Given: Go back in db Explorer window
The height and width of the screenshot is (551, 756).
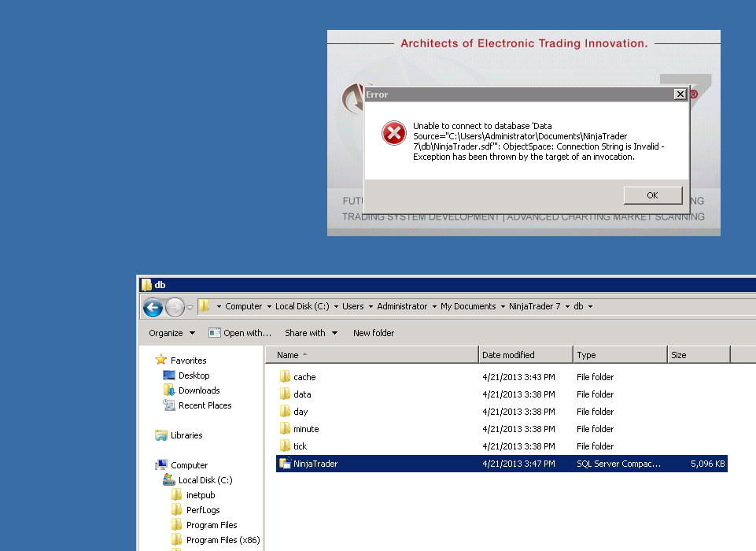Looking at the screenshot, I should pos(153,307).
